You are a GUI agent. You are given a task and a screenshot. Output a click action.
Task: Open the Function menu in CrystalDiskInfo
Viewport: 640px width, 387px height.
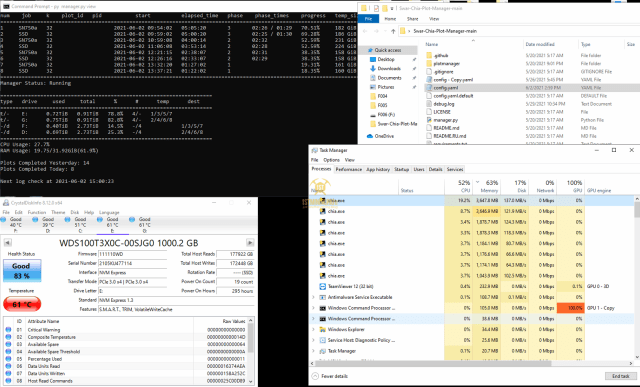37,212
